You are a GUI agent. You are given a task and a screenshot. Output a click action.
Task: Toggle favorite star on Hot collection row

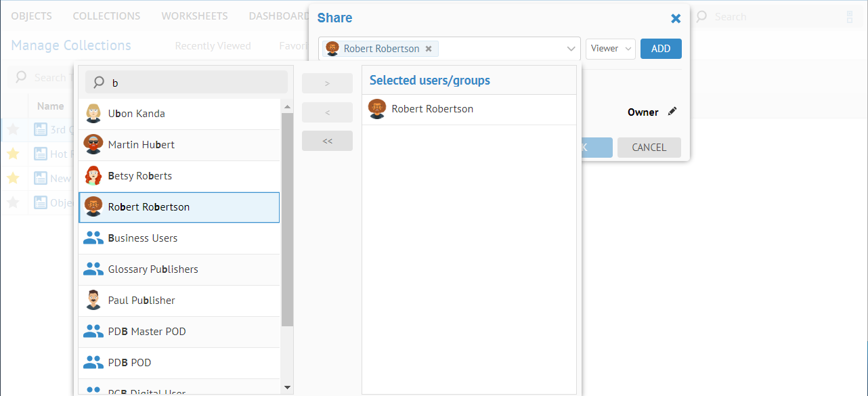13,154
